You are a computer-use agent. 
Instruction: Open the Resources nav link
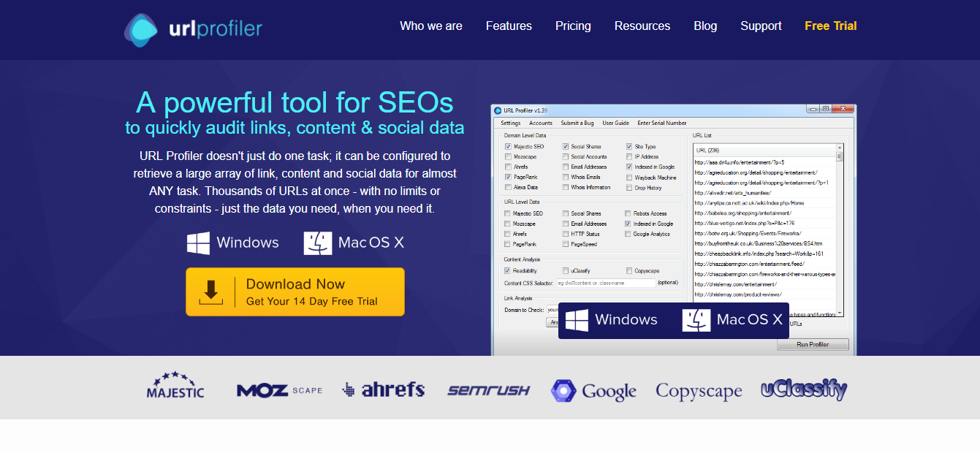click(x=642, y=26)
